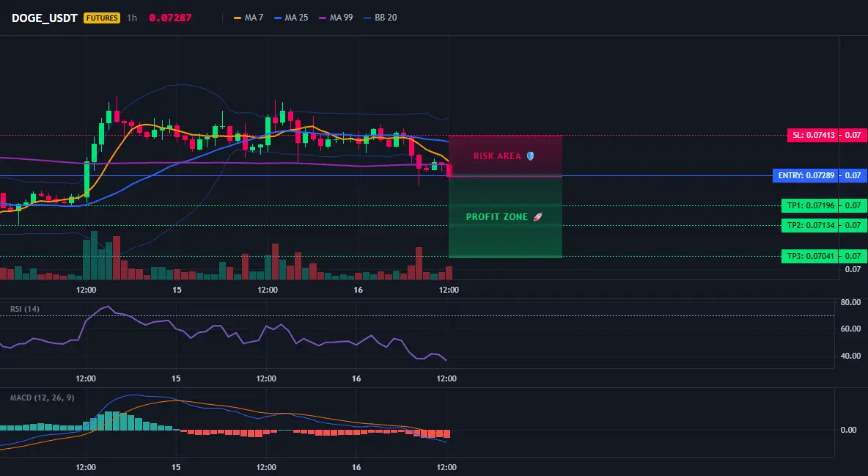
Task: Click the DOGE_USDT symbol title
Action: click(44, 18)
